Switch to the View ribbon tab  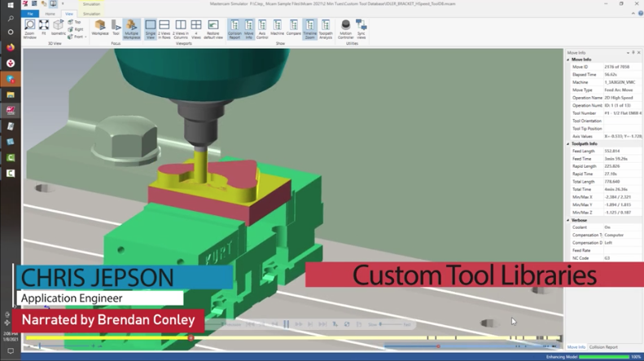pyautogui.click(x=69, y=14)
